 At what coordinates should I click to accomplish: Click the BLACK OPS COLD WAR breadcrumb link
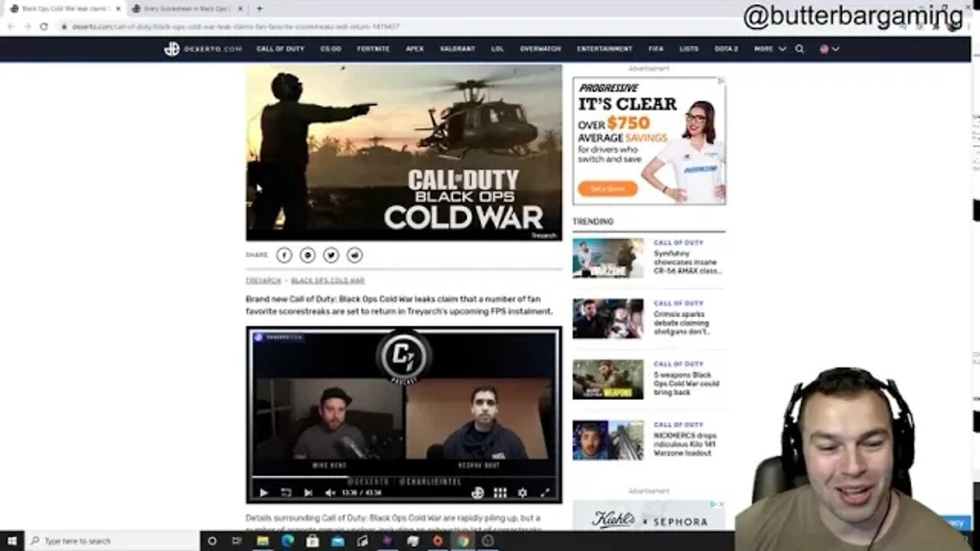328,281
